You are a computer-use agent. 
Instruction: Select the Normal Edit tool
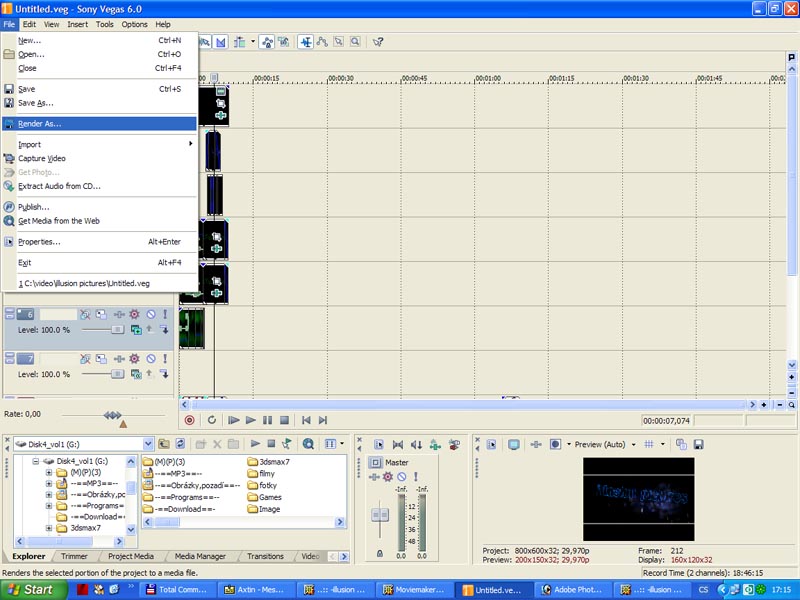point(306,42)
